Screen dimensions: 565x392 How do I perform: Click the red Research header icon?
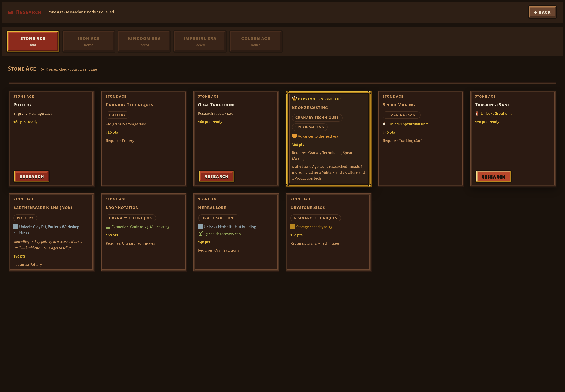10,12
